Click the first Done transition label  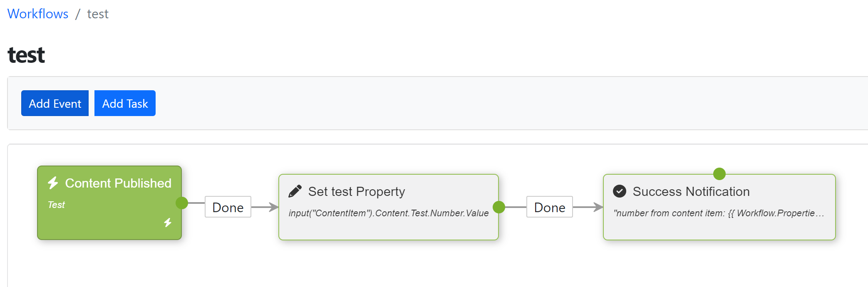click(x=228, y=207)
